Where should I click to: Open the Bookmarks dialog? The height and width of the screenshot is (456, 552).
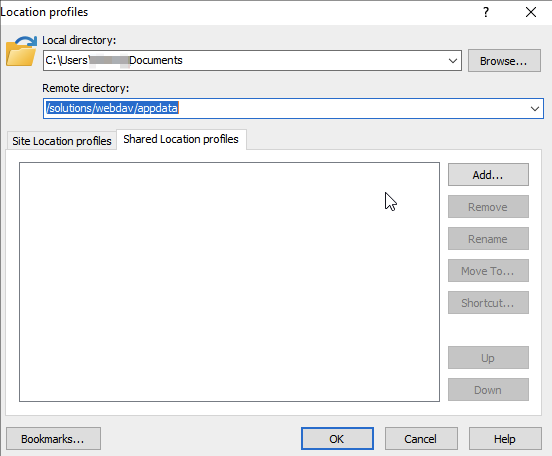pos(53,439)
